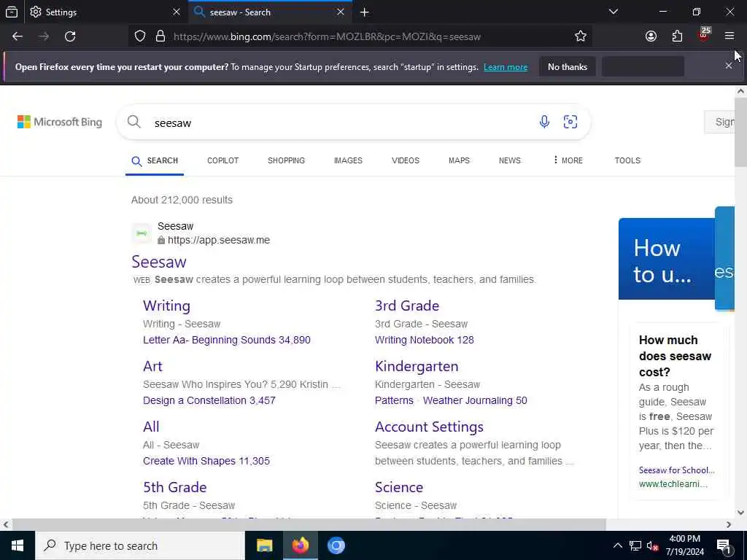Open Firefox account profile icon
The height and width of the screenshot is (560, 747).
click(651, 36)
